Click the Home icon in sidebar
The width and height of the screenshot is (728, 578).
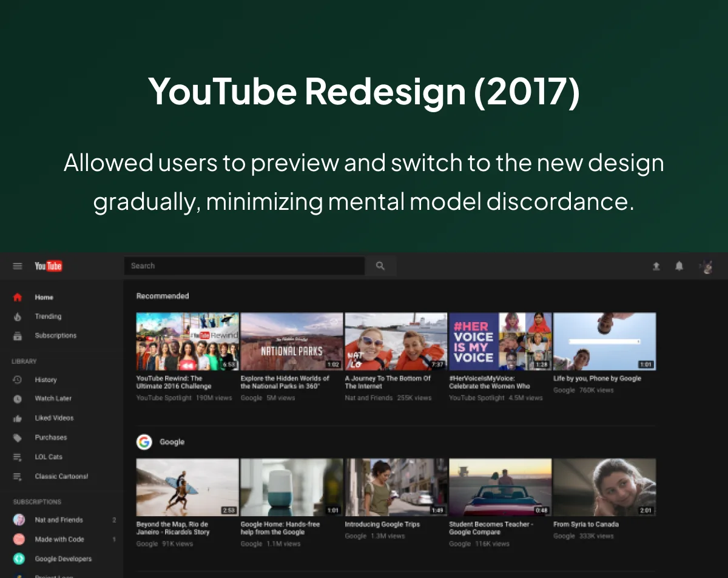(x=18, y=297)
